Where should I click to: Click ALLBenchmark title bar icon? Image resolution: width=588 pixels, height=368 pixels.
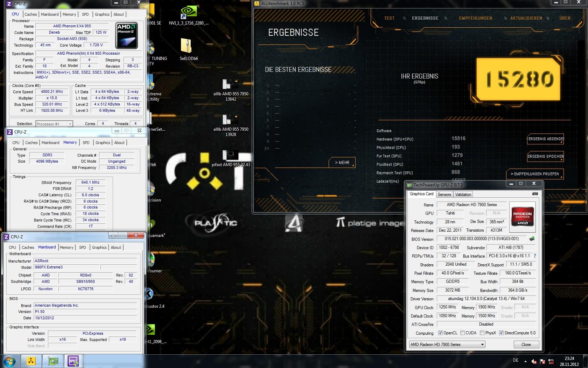click(x=257, y=3)
